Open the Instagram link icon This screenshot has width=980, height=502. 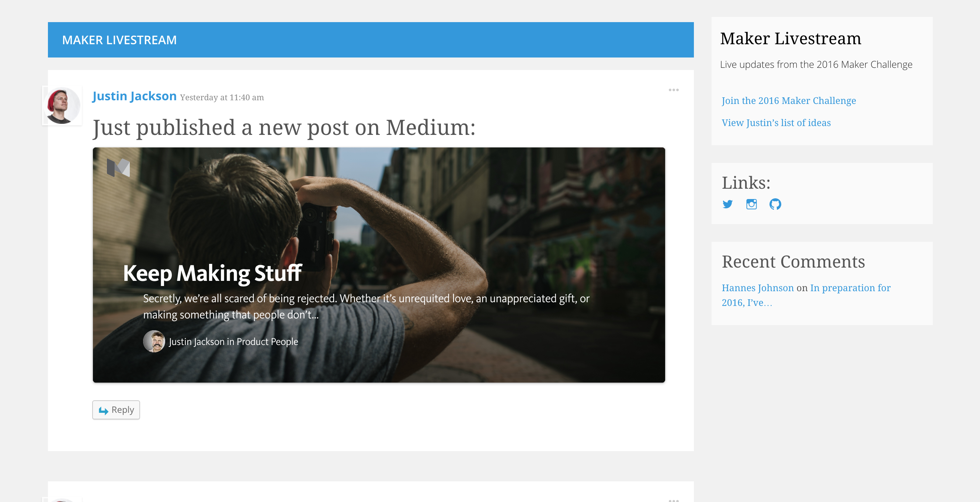click(x=751, y=204)
